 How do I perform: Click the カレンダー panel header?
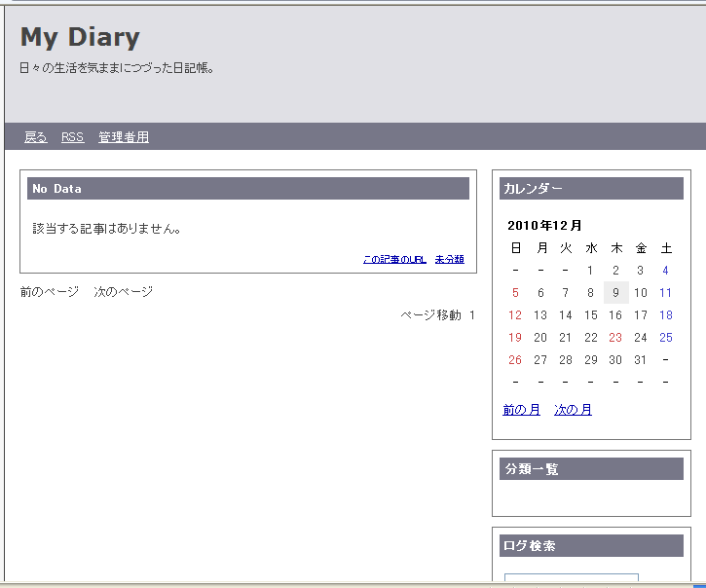tap(591, 189)
